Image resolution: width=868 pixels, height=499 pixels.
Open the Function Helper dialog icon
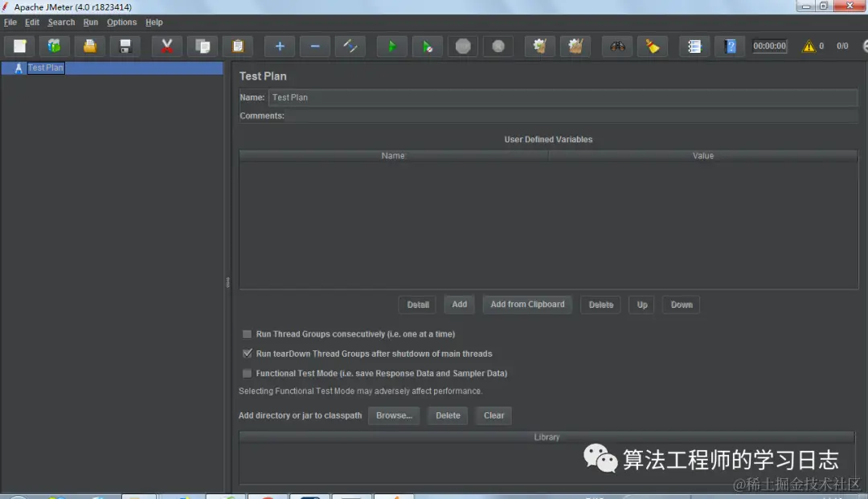click(694, 47)
